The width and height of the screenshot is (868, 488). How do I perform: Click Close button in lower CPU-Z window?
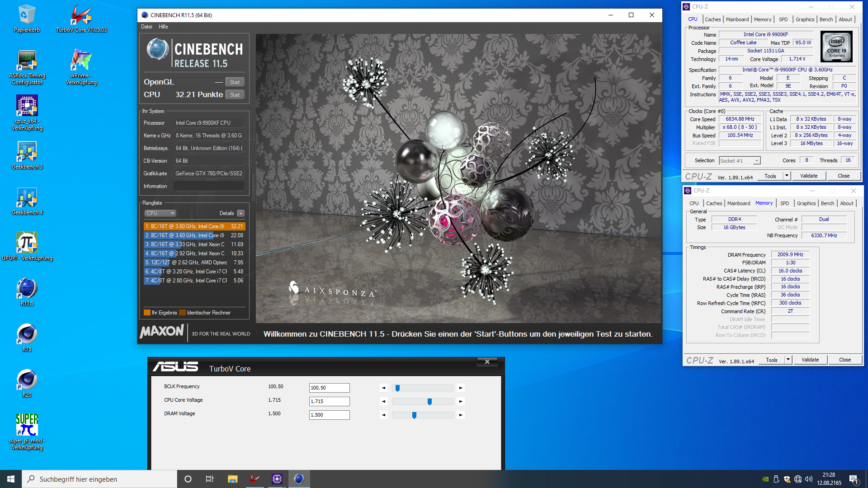pos(845,360)
